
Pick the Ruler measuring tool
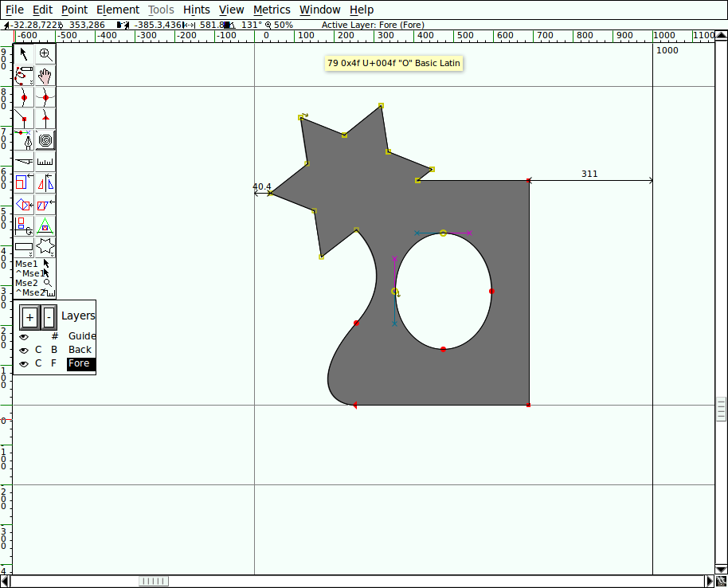tap(45, 162)
